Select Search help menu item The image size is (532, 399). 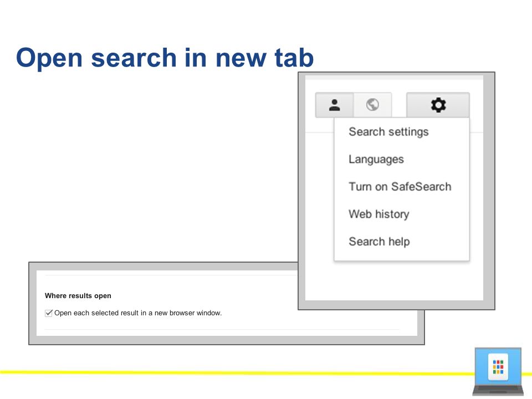coord(379,242)
